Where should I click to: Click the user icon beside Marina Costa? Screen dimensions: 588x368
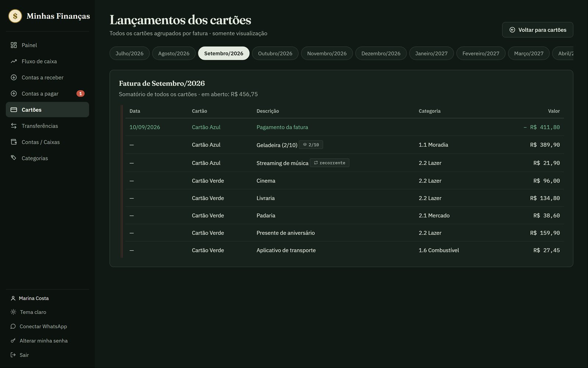pos(13,298)
